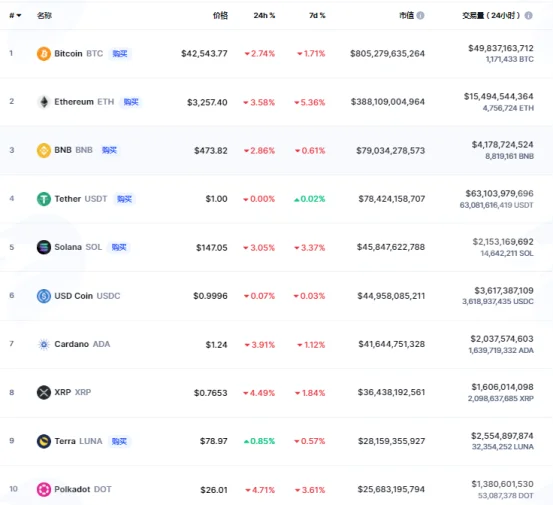Click the Cardano logo icon
554x505 pixels.
[x=44, y=344]
